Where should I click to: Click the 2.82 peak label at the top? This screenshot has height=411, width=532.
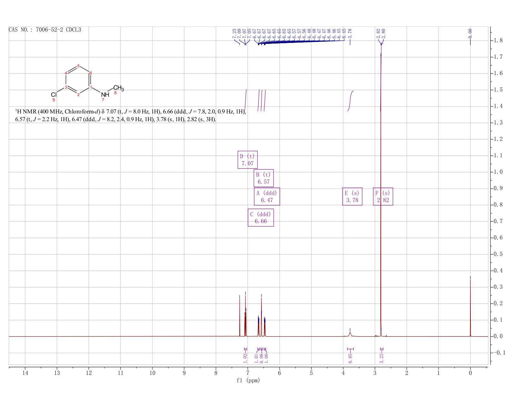(378, 33)
